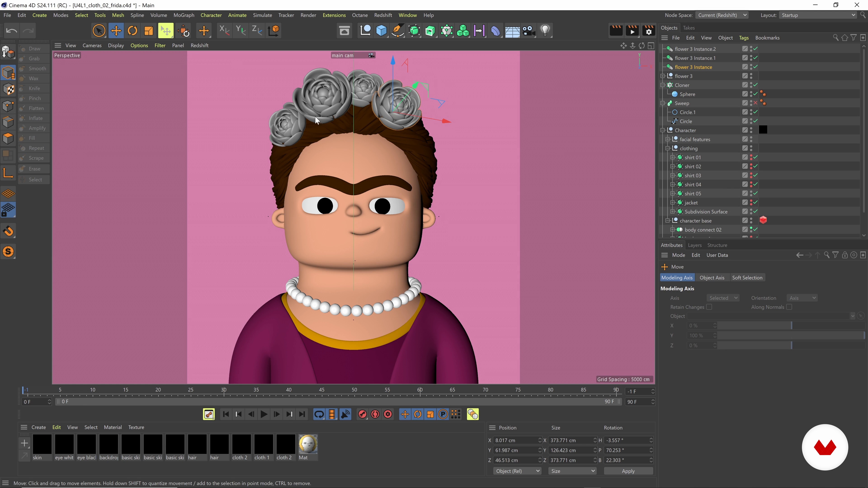Select the Draw sculpt brush

point(34,49)
